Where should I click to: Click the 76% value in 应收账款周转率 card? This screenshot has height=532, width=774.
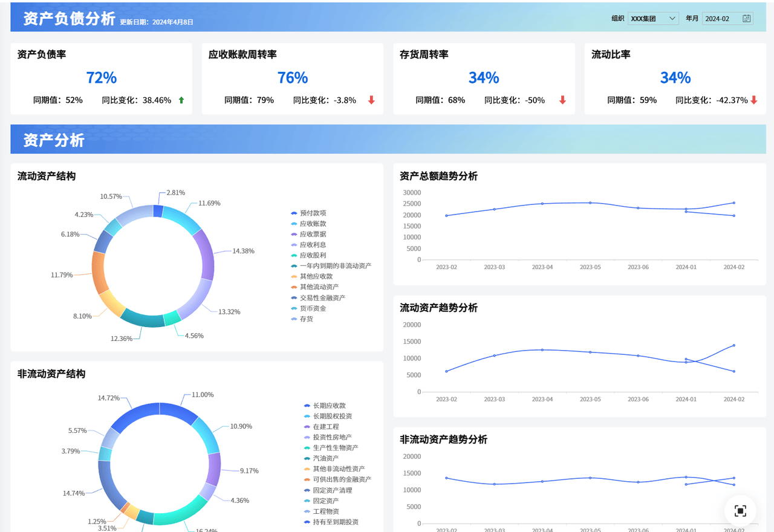click(293, 77)
